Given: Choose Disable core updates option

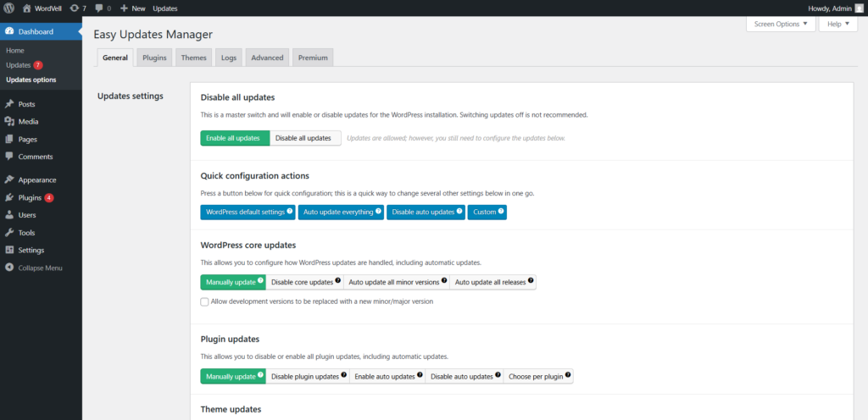Looking at the screenshot, I should coord(304,282).
